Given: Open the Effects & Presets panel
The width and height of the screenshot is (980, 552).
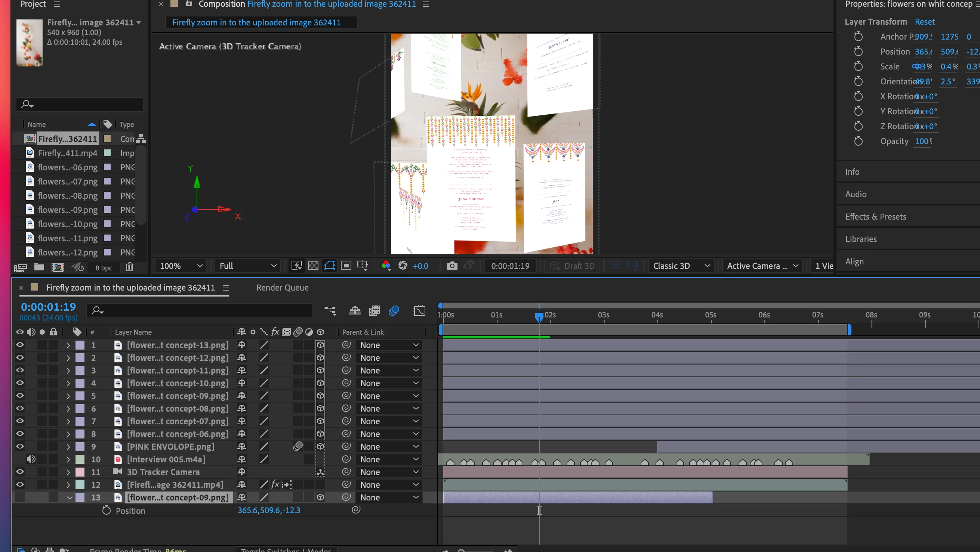Looking at the screenshot, I should pos(875,217).
